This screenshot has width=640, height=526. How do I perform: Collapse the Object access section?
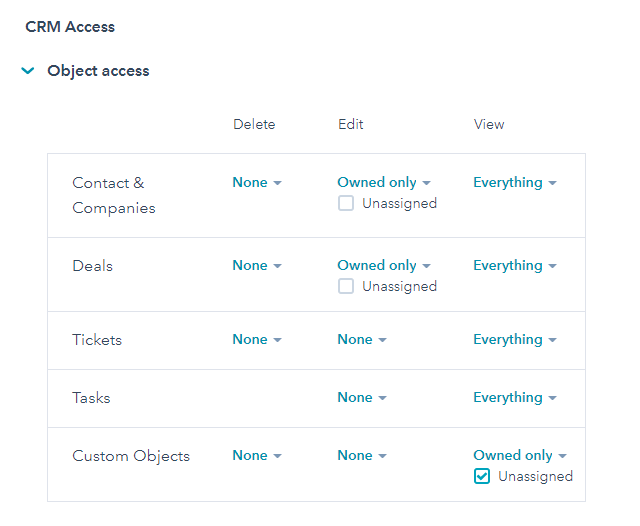[28, 71]
